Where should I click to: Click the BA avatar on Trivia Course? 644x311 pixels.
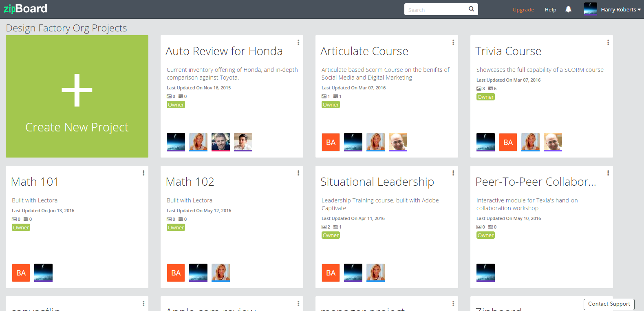point(508,142)
